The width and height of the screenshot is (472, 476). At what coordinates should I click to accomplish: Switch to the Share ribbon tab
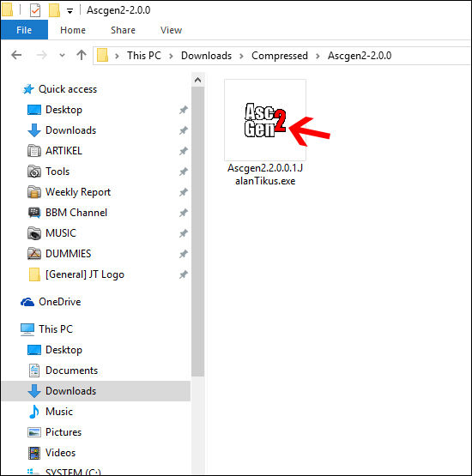point(123,30)
